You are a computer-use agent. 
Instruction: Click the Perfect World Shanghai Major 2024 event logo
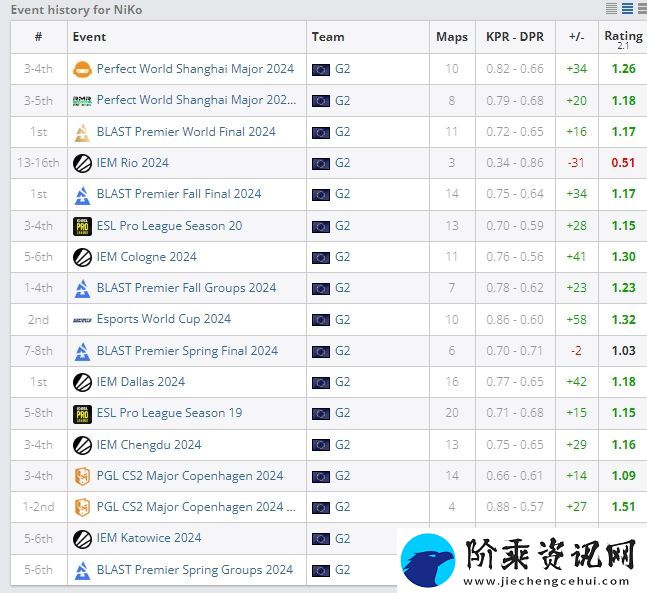pyautogui.click(x=82, y=69)
